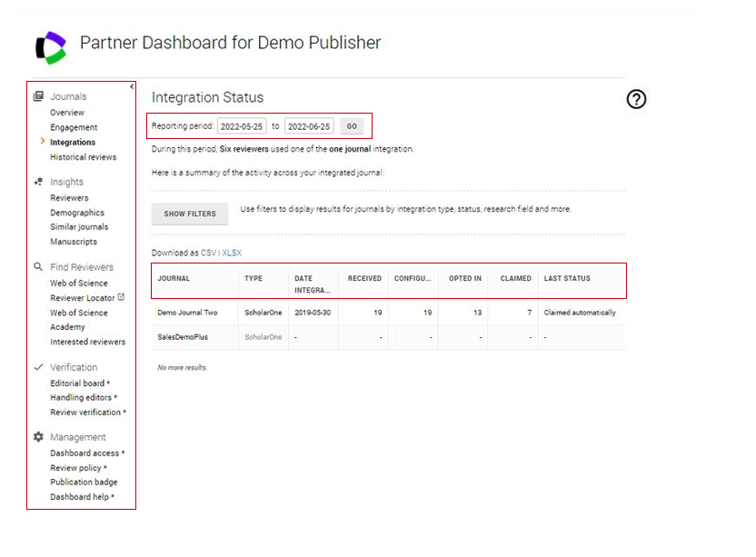The image size is (756, 557).
Task: Sort by the LAST STATUS column header
Action: (567, 278)
